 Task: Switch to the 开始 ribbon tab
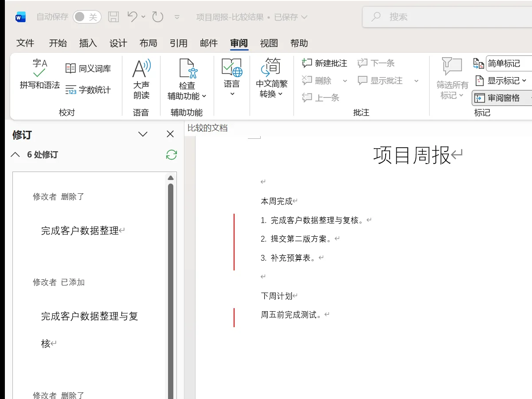(58, 43)
